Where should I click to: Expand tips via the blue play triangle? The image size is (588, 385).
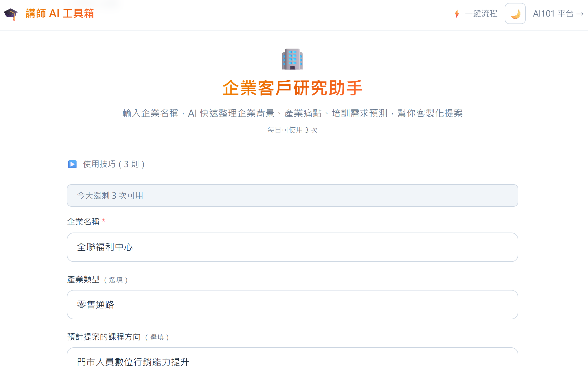point(72,164)
